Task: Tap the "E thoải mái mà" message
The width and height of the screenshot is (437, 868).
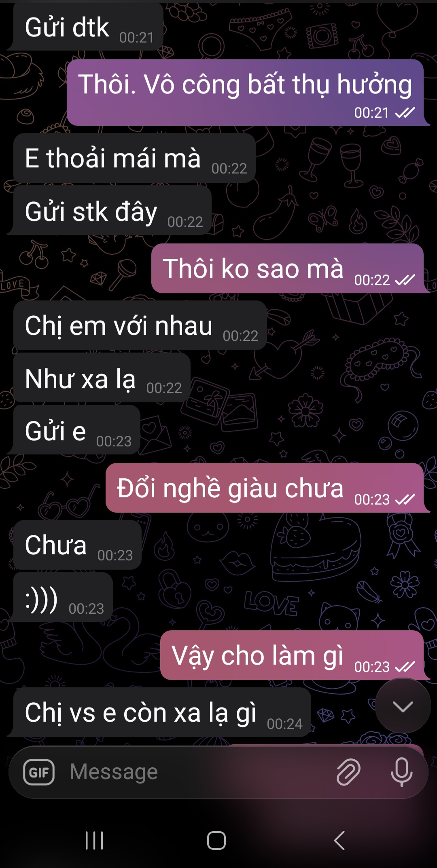Action: click(134, 158)
